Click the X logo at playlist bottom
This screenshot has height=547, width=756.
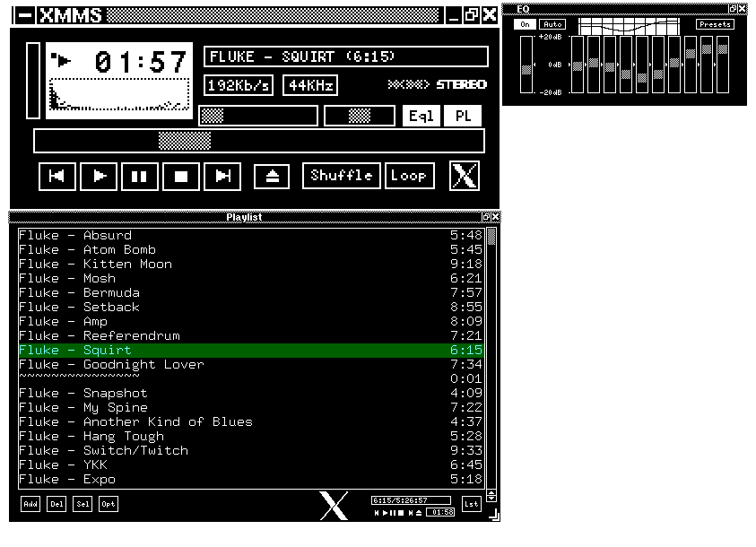coord(334,505)
